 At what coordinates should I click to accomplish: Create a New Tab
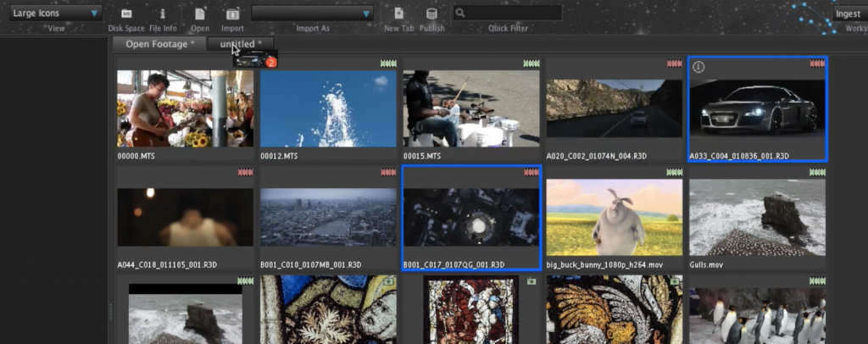tap(398, 14)
